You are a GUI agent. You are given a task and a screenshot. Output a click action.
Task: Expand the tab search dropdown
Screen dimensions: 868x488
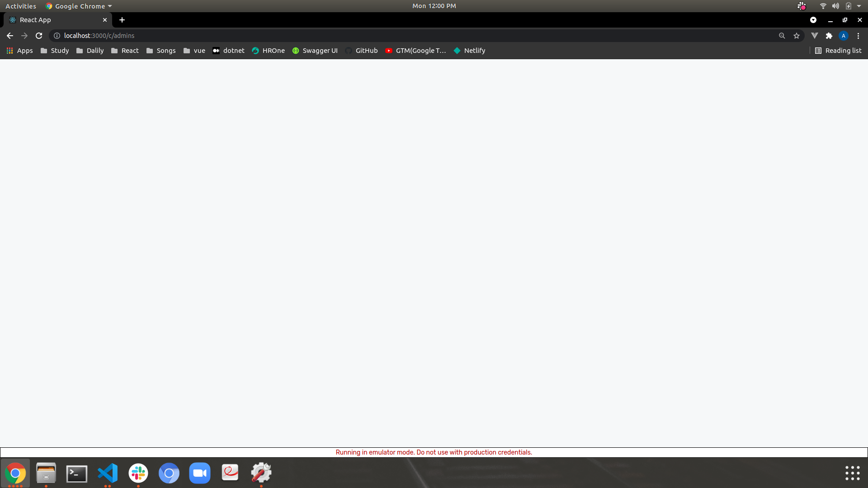(813, 20)
